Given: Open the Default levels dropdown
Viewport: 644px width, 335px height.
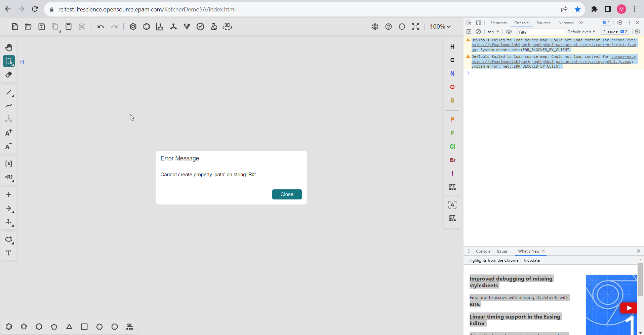Looking at the screenshot, I should [x=581, y=32].
